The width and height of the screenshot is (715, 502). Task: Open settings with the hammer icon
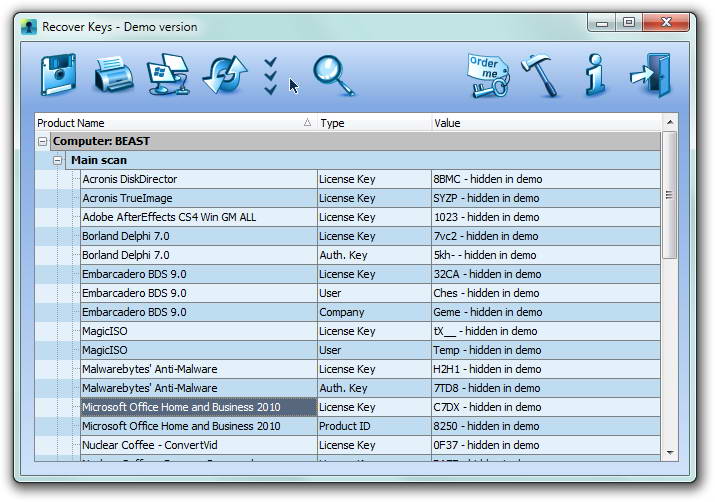(541, 75)
